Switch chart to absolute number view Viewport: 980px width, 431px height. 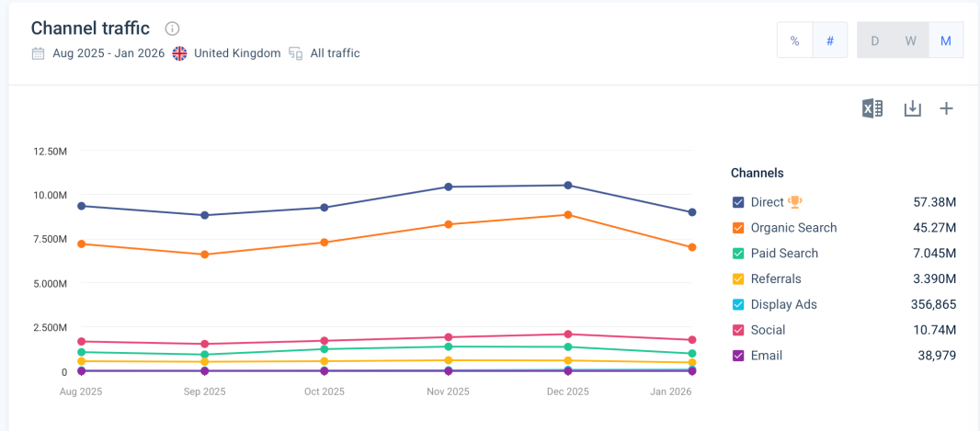830,40
